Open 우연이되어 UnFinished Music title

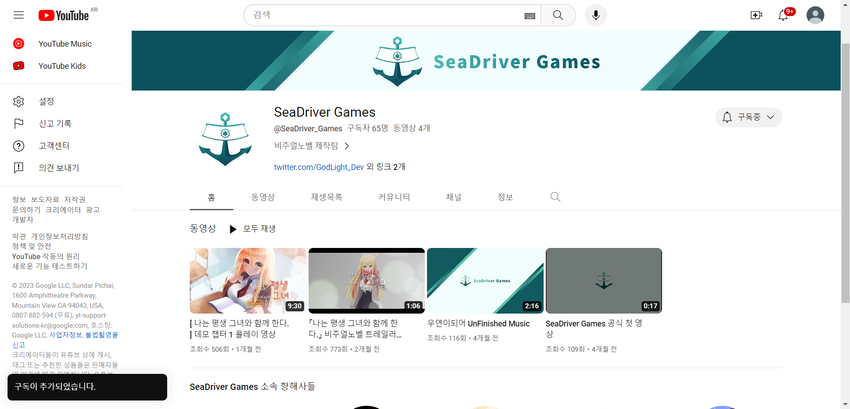(479, 324)
